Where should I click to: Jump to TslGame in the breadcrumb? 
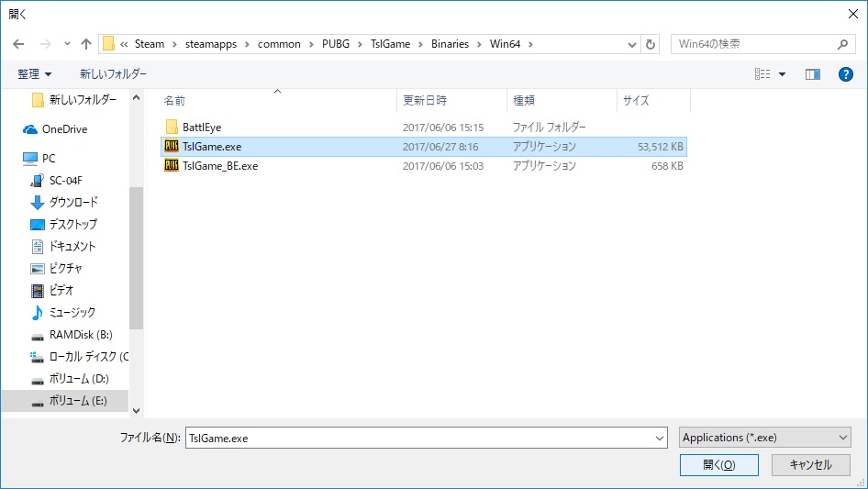point(390,44)
